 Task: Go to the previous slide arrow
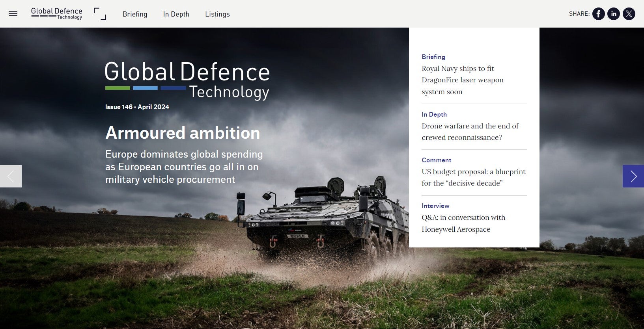coord(11,176)
